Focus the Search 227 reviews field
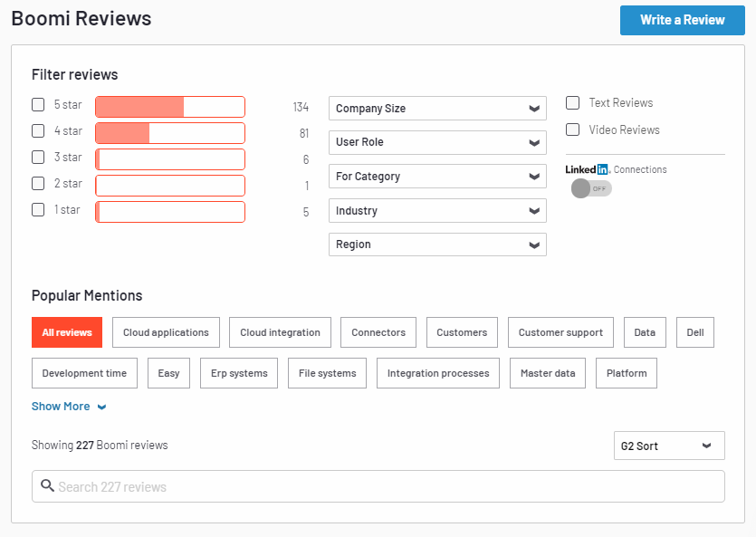 (x=378, y=486)
